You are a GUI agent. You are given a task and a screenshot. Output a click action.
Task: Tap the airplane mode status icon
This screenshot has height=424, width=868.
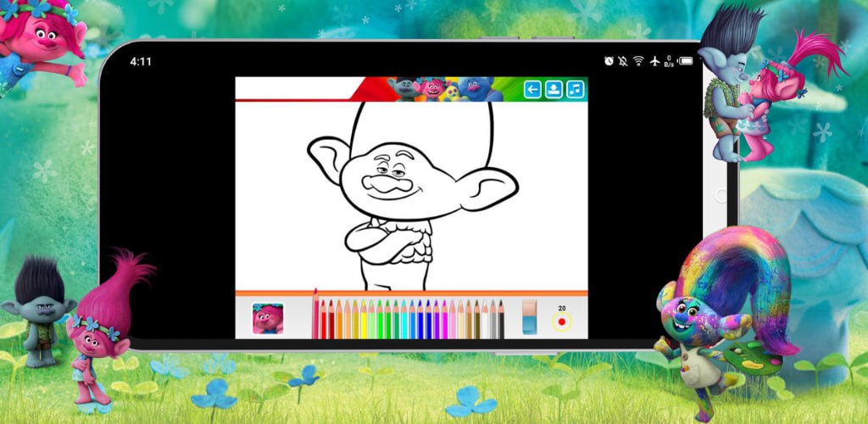click(655, 61)
